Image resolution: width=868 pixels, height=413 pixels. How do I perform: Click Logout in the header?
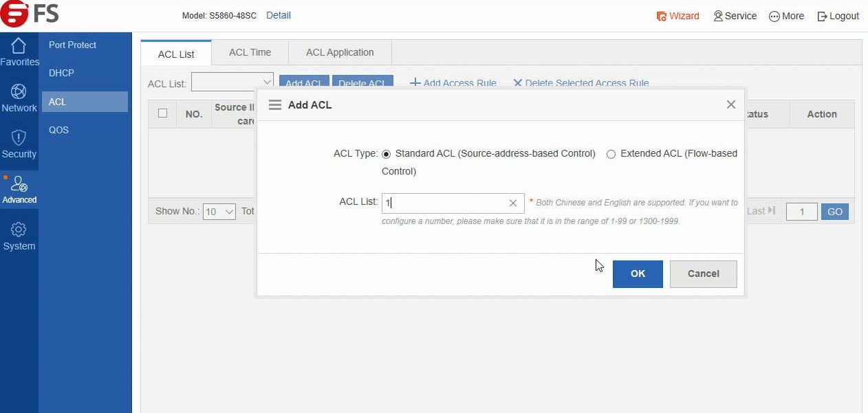pos(838,16)
